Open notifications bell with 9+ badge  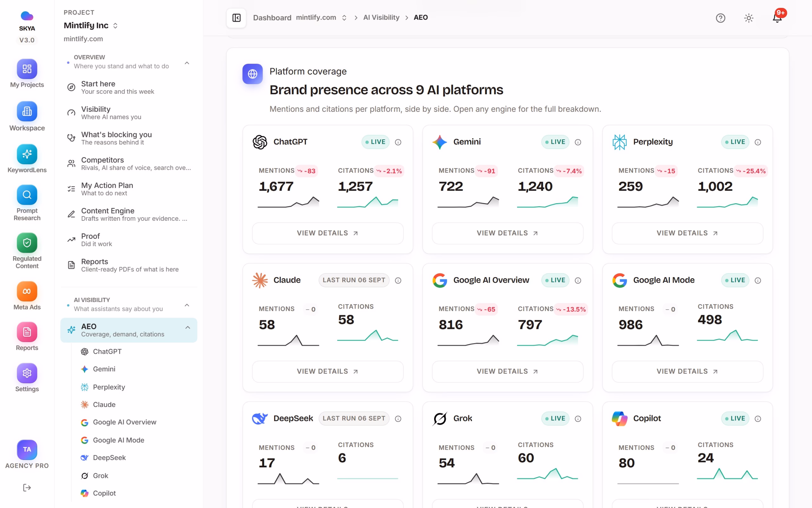pyautogui.click(x=777, y=18)
